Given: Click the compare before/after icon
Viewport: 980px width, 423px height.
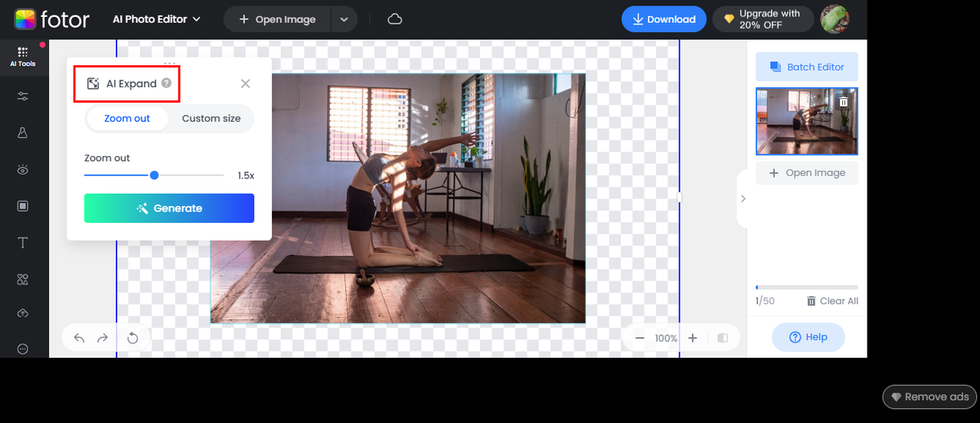Looking at the screenshot, I should 723,338.
